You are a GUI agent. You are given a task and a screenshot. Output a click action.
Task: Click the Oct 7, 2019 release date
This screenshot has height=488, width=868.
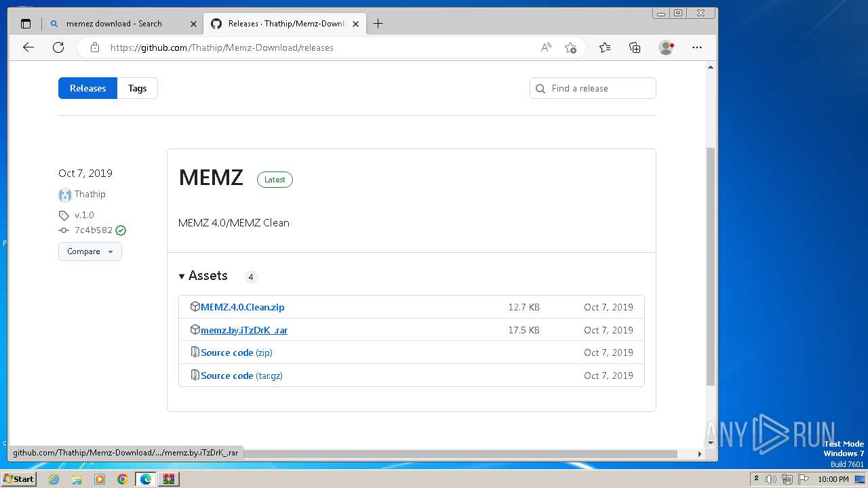pyautogui.click(x=85, y=173)
